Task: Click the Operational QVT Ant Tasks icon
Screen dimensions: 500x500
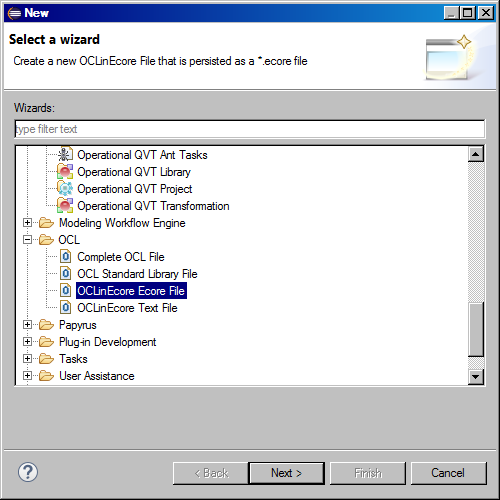Action: [65, 154]
